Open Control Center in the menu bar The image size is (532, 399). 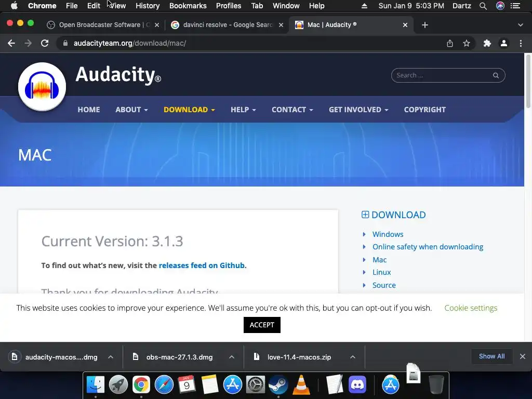pos(515,6)
